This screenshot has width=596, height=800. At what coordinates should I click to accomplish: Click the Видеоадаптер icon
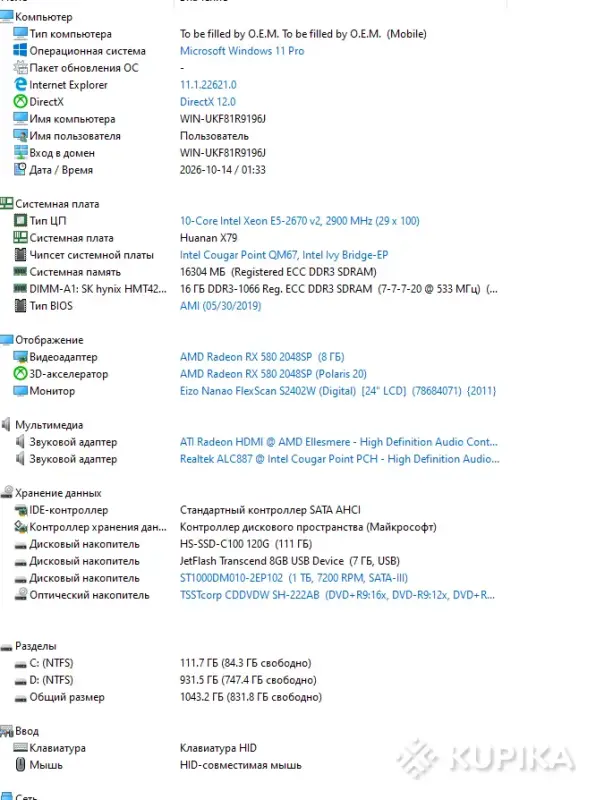tap(20, 357)
